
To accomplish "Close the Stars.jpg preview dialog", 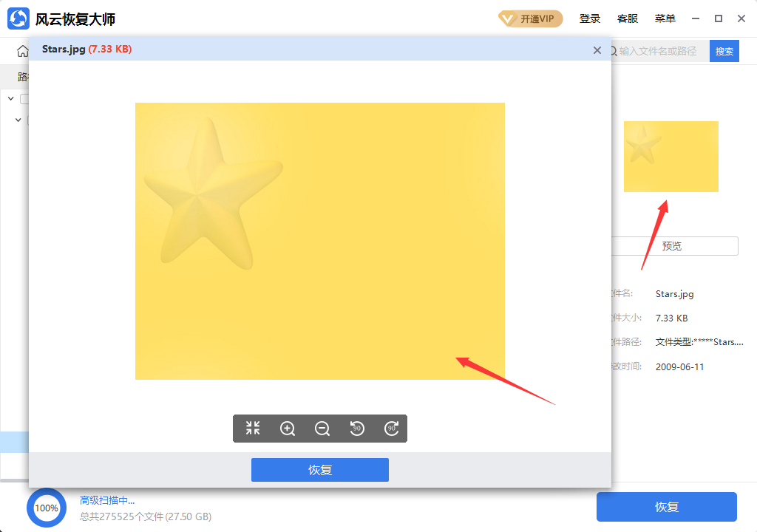I will pyautogui.click(x=597, y=50).
